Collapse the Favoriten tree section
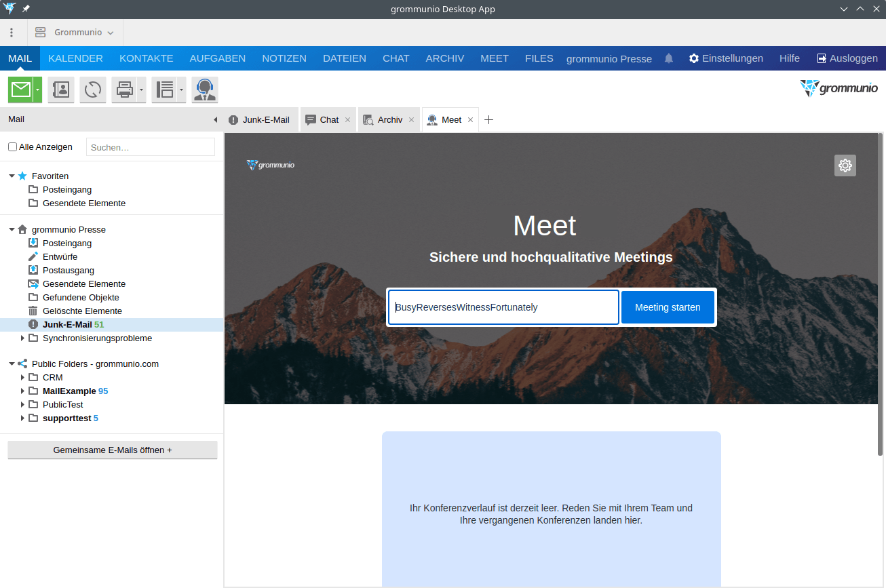Viewport: 886px width, 588px height. pos(12,176)
